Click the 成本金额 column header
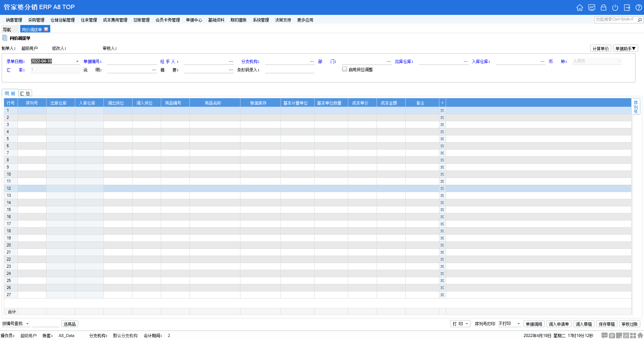 pyautogui.click(x=391, y=103)
